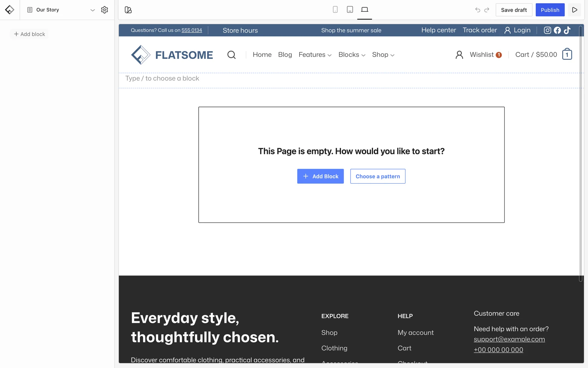Open TikTok icon in top bar
The height and width of the screenshot is (368, 588).
(x=567, y=30)
